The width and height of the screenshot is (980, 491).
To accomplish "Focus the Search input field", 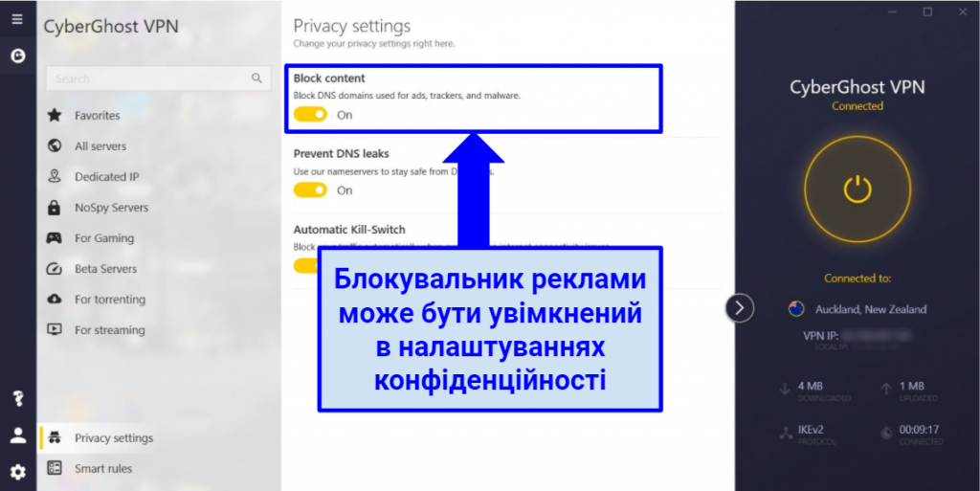I will coord(159,78).
